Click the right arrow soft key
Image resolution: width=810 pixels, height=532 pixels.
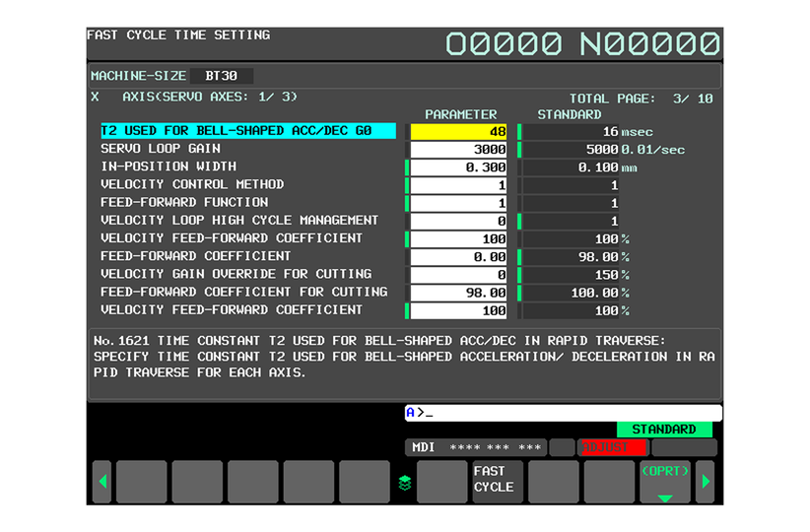pyautogui.click(x=706, y=482)
